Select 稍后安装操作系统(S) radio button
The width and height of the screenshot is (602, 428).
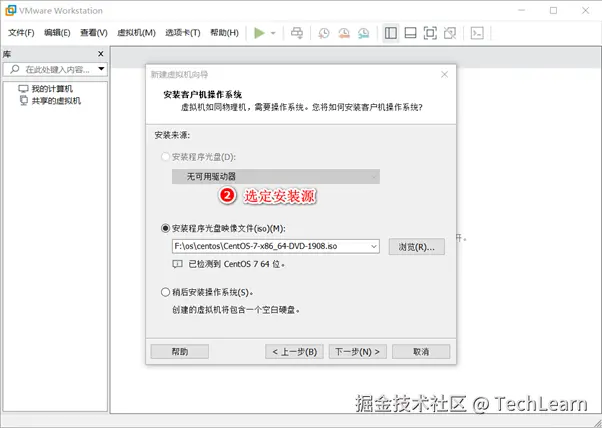tap(165, 292)
